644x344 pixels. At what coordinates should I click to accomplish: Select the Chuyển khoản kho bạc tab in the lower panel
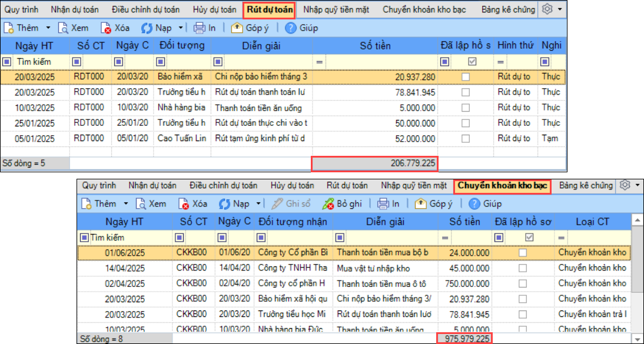(x=502, y=186)
